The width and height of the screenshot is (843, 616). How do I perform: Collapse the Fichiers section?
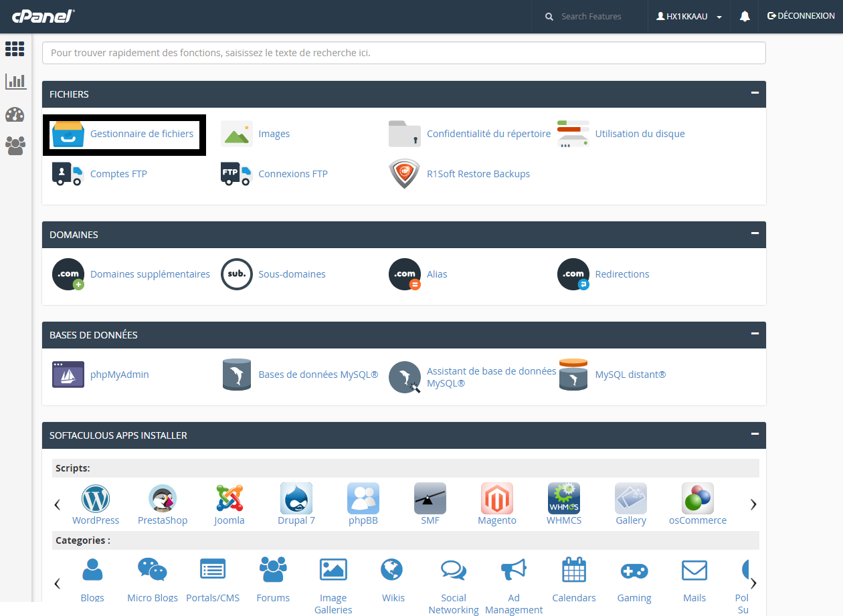(x=755, y=93)
